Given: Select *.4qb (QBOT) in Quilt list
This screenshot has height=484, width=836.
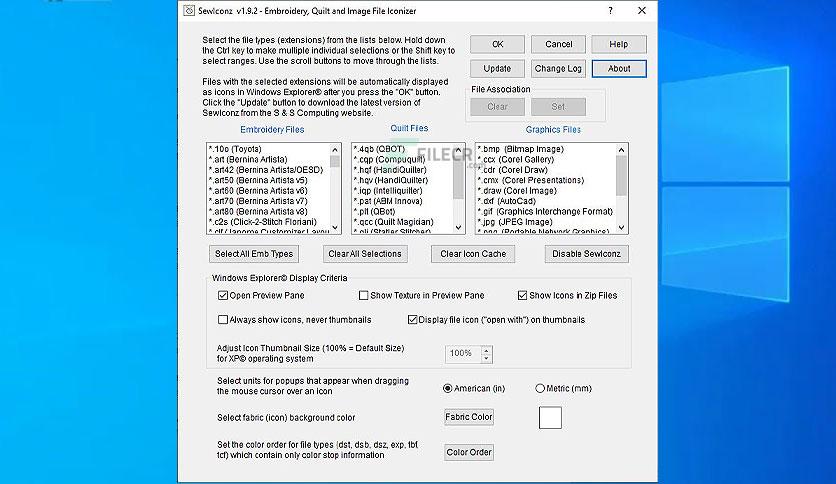Looking at the screenshot, I should coord(403,149).
